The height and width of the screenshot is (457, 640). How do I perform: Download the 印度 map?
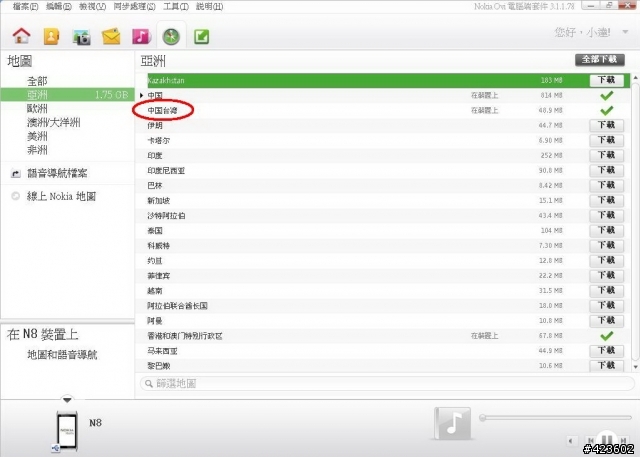607,155
